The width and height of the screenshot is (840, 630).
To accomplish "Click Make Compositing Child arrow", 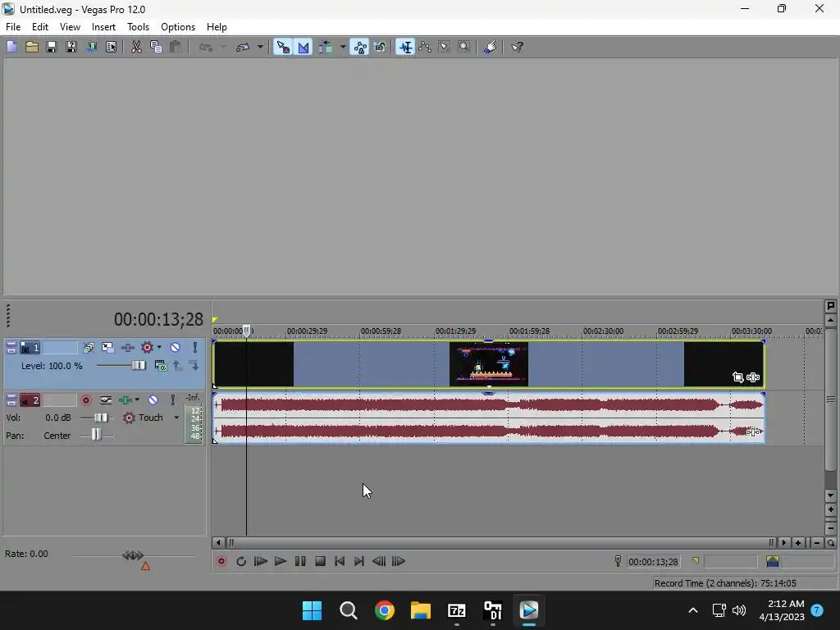I will pos(194,365).
